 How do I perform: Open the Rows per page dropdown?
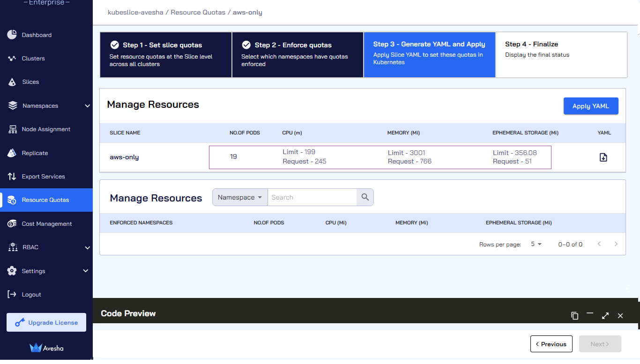pyautogui.click(x=536, y=244)
